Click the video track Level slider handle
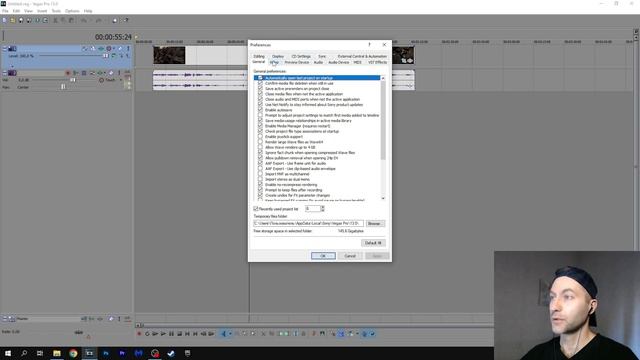This screenshot has height=360, width=640. point(106,56)
